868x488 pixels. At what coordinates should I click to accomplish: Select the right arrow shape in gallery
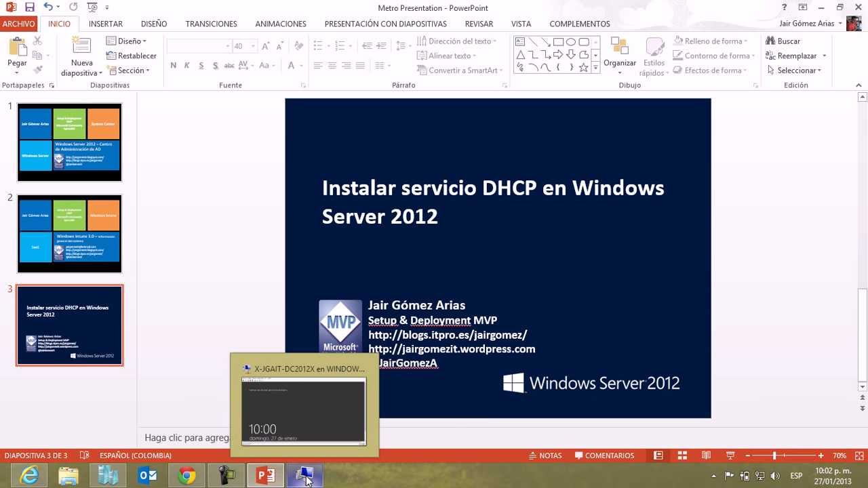click(x=558, y=55)
